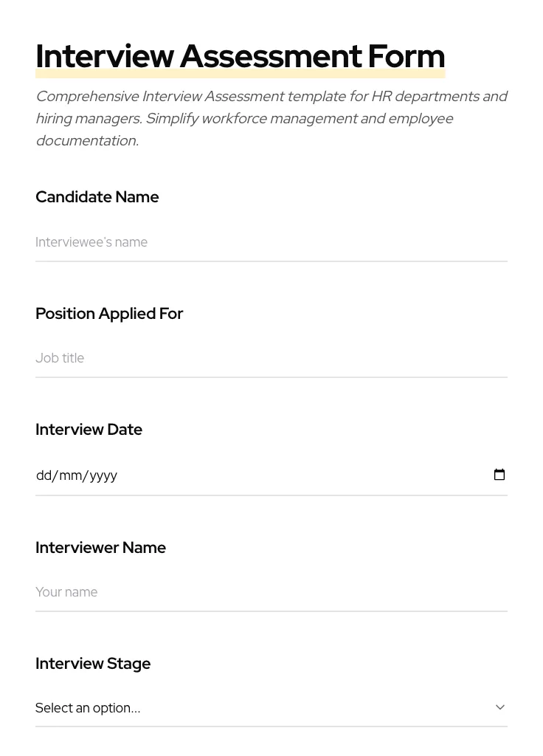Select the Interview Assessment Form title

coord(240,55)
